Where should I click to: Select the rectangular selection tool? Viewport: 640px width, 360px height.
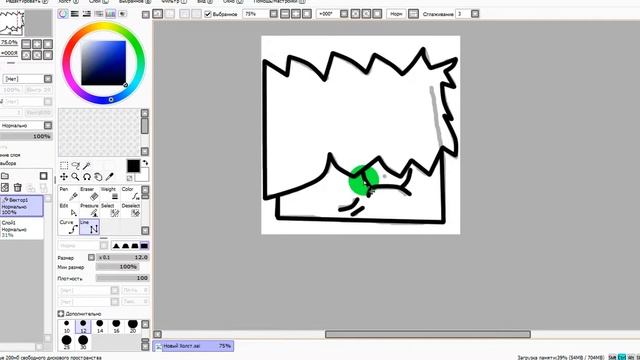(x=64, y=165)
